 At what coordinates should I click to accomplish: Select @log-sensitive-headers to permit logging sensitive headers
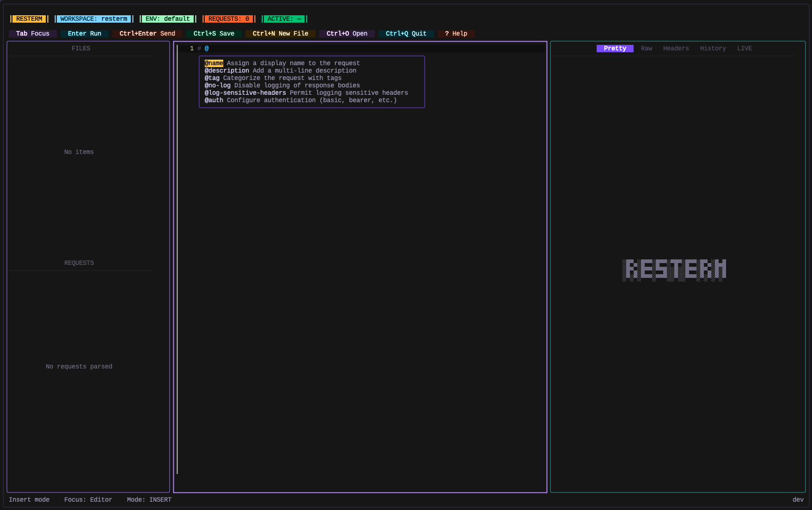point(245,92)
